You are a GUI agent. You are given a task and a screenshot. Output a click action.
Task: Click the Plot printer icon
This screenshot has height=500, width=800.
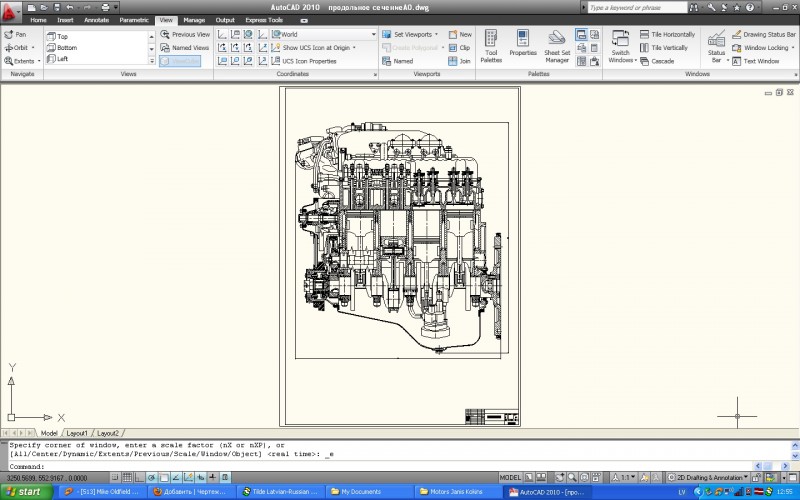click(105, 8)
